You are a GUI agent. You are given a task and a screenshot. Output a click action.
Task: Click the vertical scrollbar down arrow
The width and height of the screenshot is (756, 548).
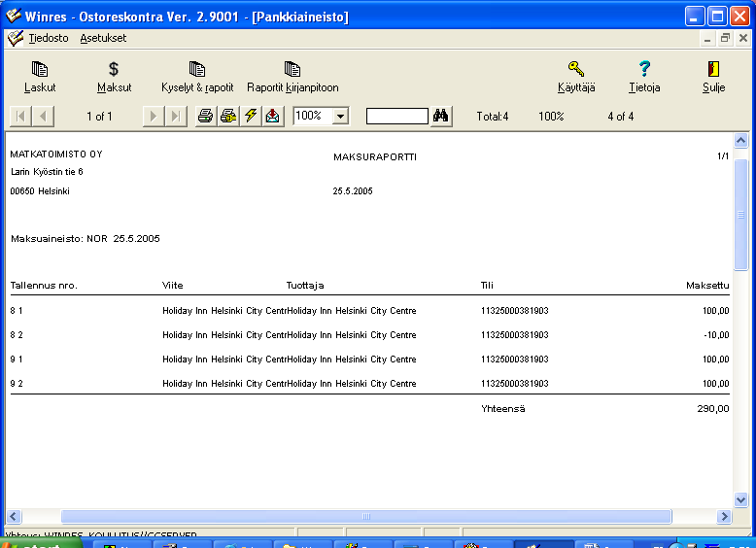pos(741,499)
